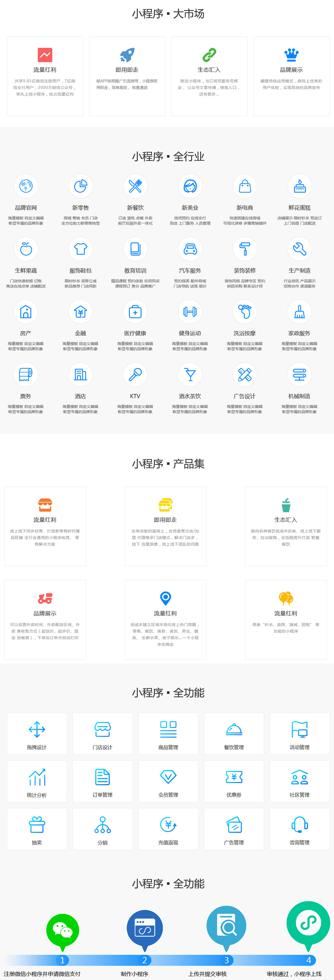Click the 票务 ticket roll icon
Screen dimensions: 334x980
pos(25,374)
